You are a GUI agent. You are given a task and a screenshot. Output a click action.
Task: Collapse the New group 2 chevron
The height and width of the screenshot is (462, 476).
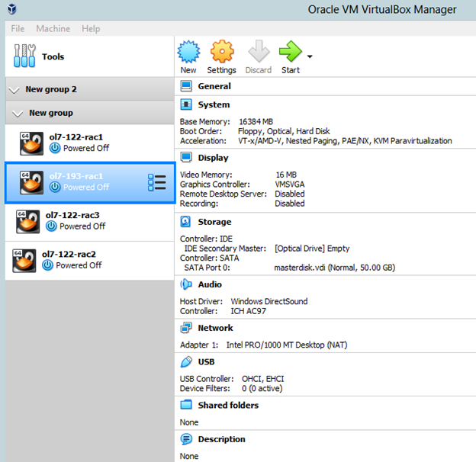click(14, 90)
